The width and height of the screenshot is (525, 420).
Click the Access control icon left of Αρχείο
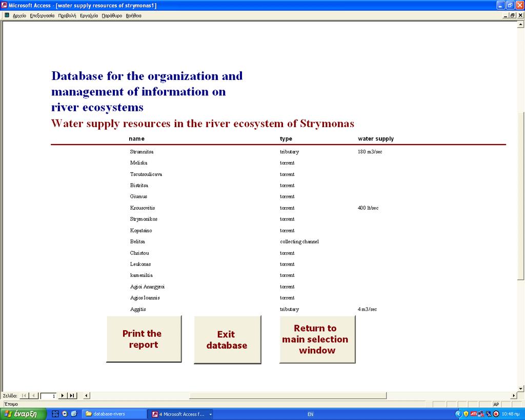click(x=7, y=15)
